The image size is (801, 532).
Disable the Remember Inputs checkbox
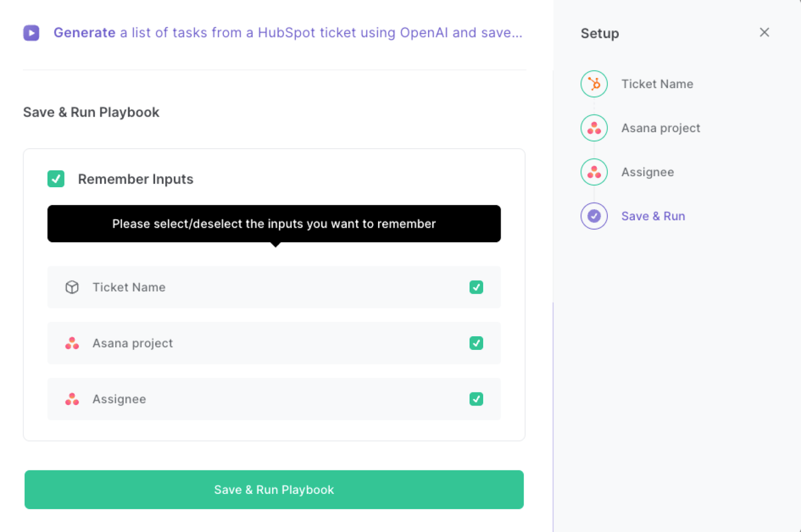(56, 179)
